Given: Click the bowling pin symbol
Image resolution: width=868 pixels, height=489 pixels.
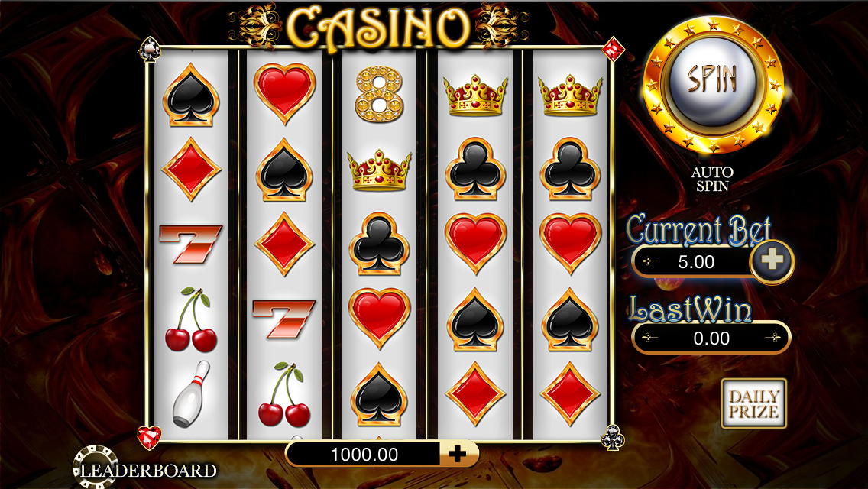Looking at the screenshot, I should click(191, 393).
